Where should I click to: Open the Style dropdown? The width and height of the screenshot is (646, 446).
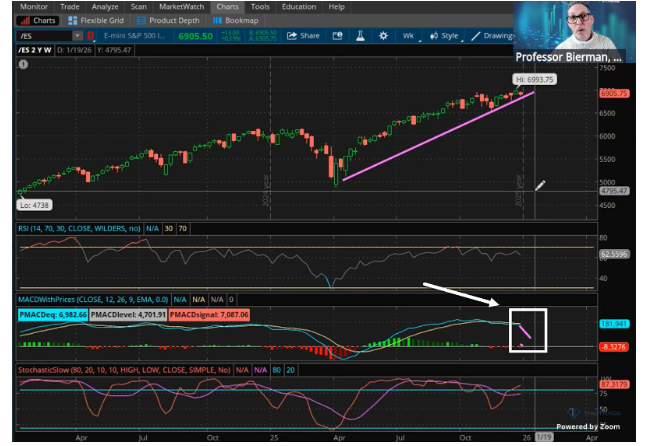coord(445,36)
